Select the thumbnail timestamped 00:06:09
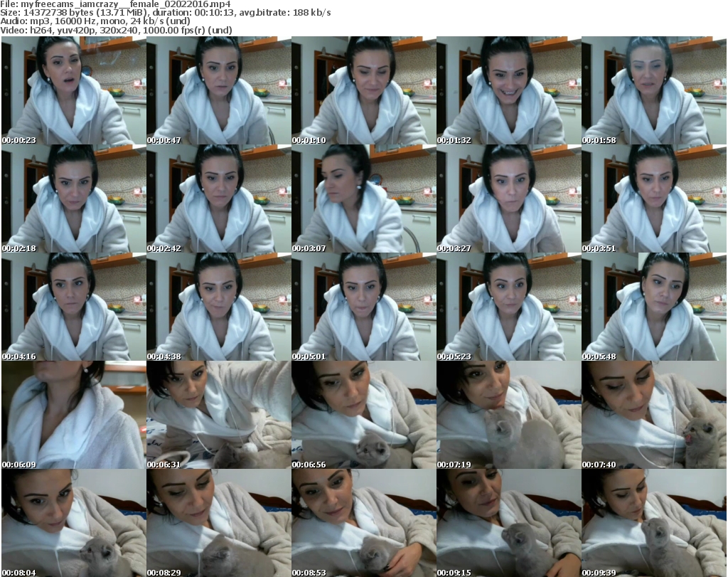Image resolution: width=728 pixels, height=577 pixels. [74, 415]
